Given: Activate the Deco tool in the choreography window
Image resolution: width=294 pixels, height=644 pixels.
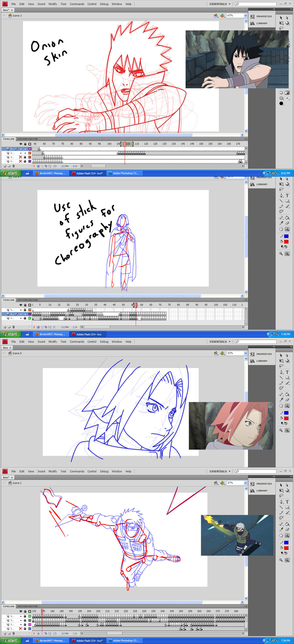Looking at the screenshot, I should (x=281, y=212).
